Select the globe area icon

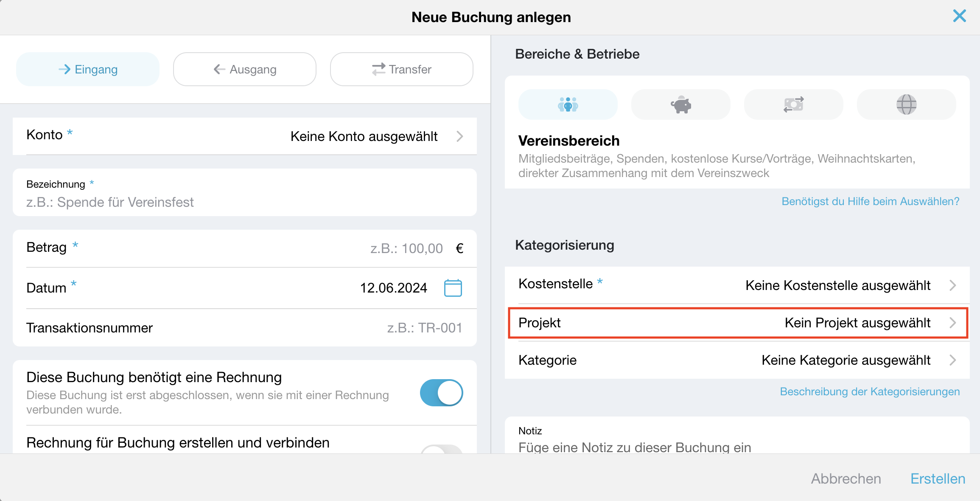tap(906, 104)
